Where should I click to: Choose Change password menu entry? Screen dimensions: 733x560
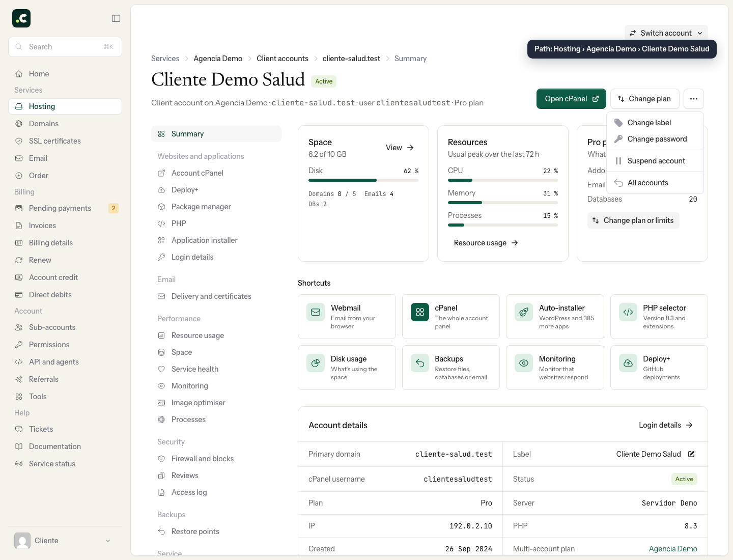[655, 139]
